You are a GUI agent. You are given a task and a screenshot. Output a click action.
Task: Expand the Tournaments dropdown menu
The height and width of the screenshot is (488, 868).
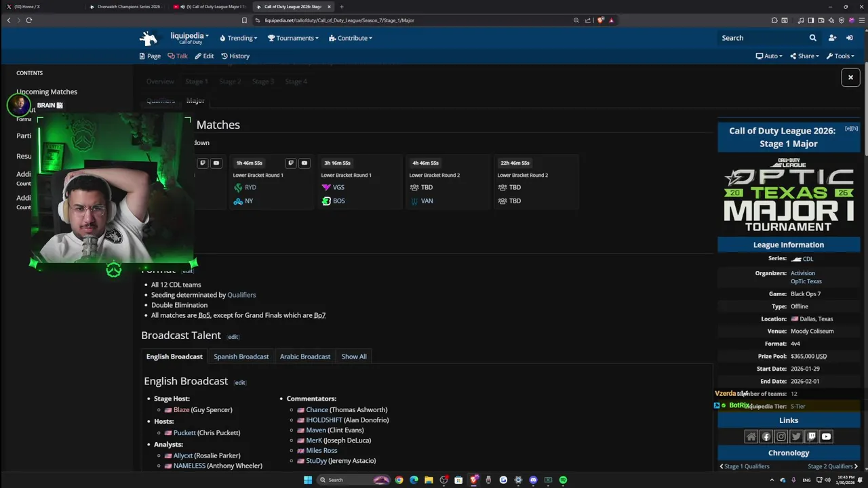293,38
